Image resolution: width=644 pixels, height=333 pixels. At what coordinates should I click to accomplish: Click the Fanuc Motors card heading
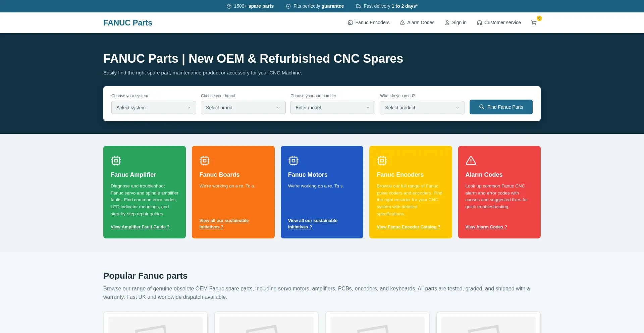tap(308, 175)
